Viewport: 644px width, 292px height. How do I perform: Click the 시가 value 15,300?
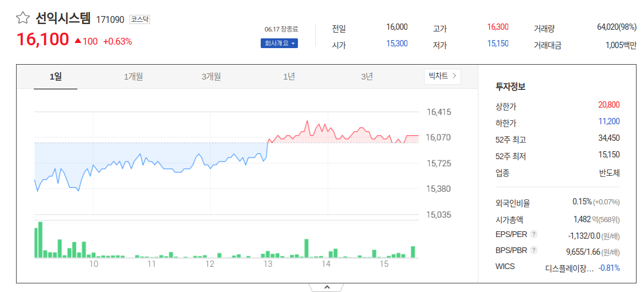(x=396, y=44)
